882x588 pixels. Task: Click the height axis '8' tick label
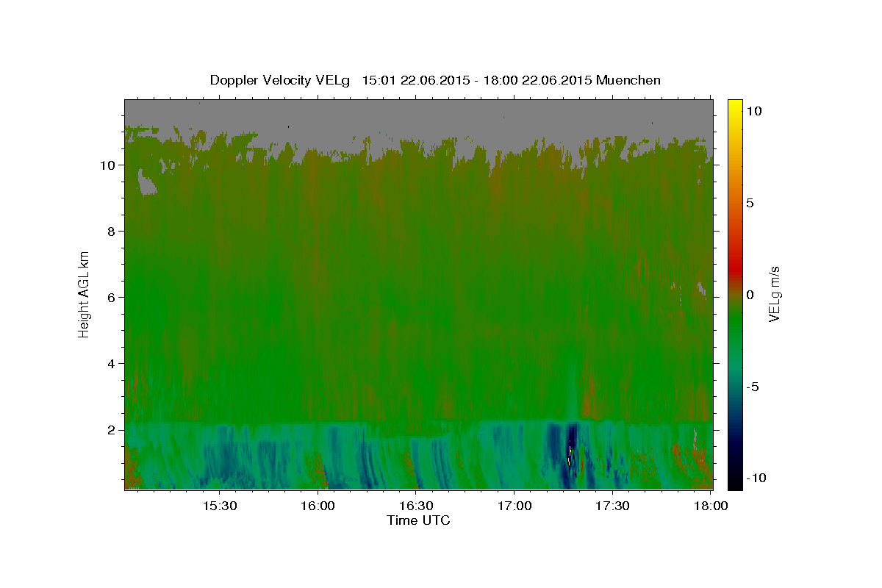click(x=112, y=232)
